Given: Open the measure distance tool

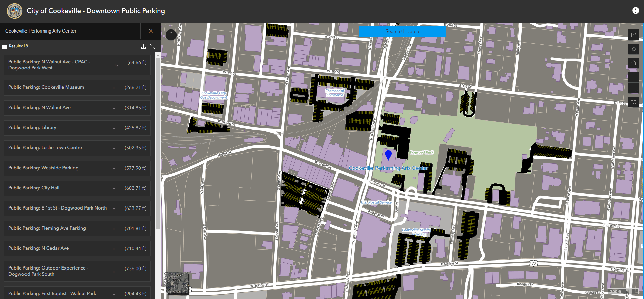Looking at the screenshot, I should (633, 102).
